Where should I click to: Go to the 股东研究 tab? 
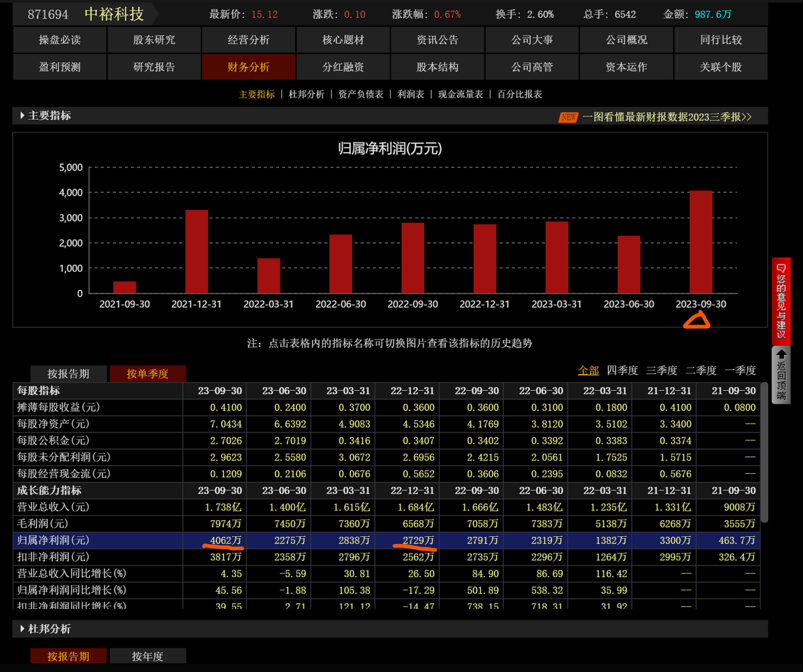[154, 39]
